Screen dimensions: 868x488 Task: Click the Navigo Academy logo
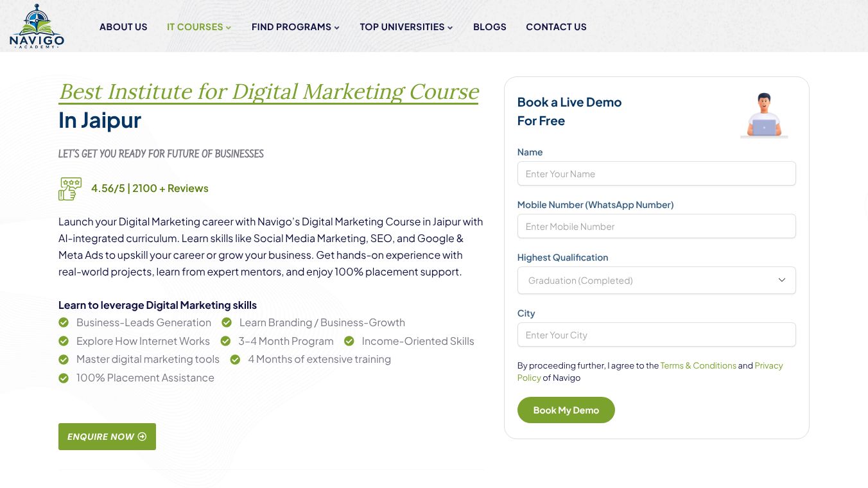pos(37,26)
